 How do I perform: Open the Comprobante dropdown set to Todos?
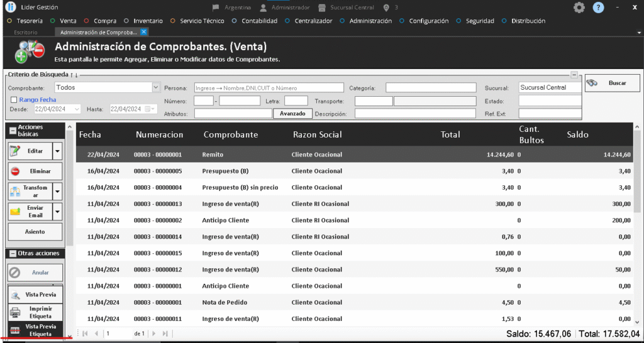(x=156, y=88)
